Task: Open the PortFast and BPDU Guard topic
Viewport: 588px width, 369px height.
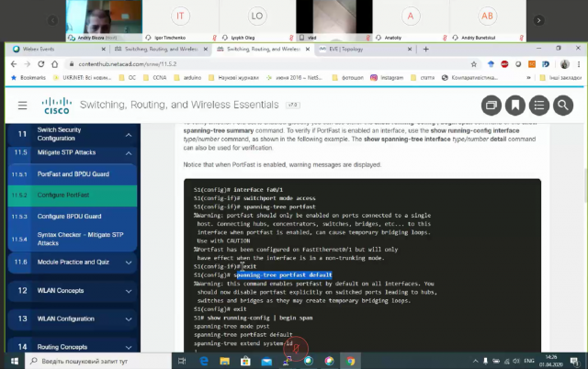Action: 78,173
